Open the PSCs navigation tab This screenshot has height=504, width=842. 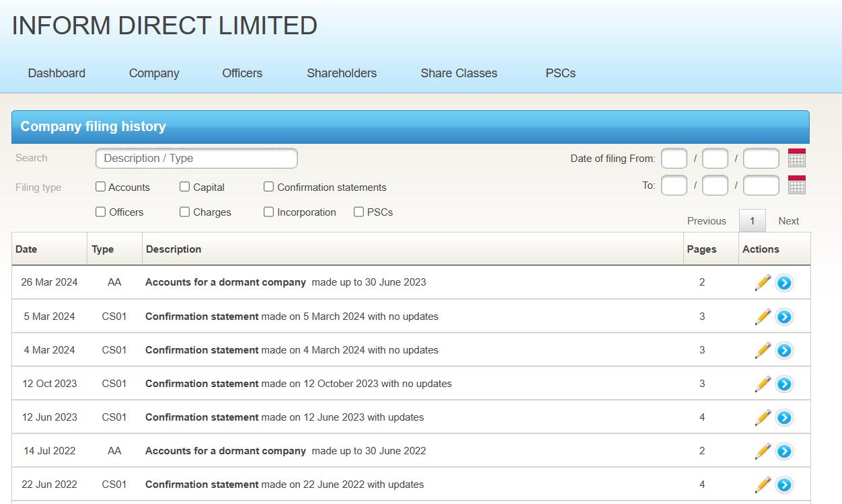pos(560,73)
